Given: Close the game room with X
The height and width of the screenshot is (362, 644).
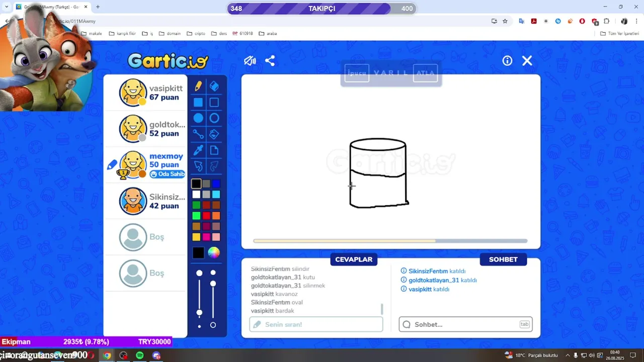Looking at the screenshot, I should coord(527,61).
